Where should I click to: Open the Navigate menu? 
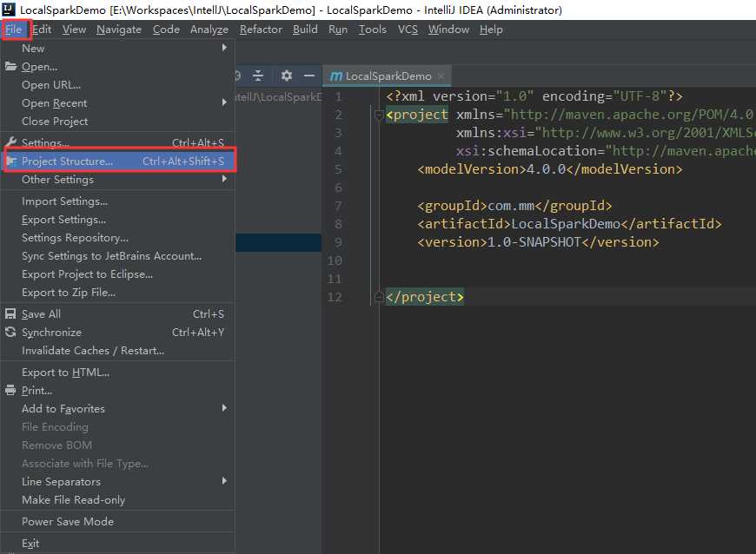coord(119,30)
